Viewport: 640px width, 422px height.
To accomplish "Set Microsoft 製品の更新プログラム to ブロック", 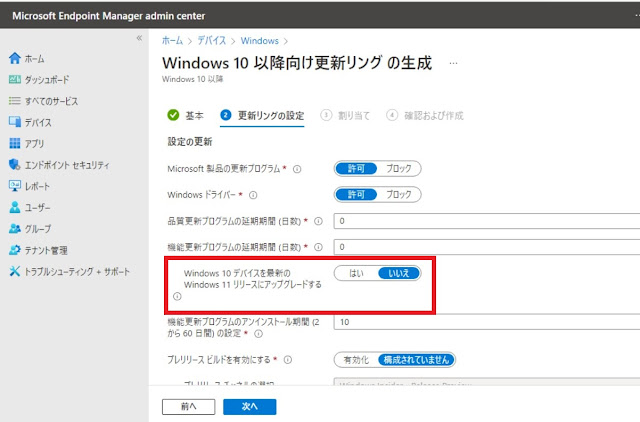I will [399, 169].
